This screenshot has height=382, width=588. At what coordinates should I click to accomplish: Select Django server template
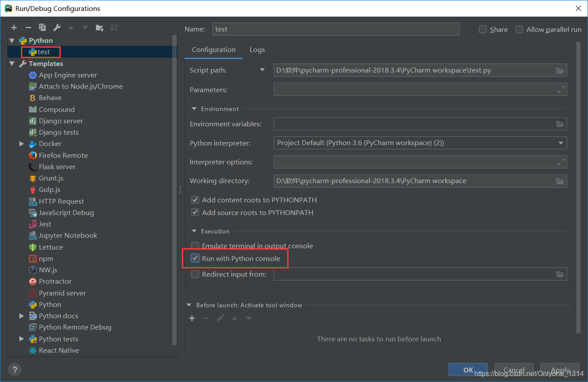[56, 121]
